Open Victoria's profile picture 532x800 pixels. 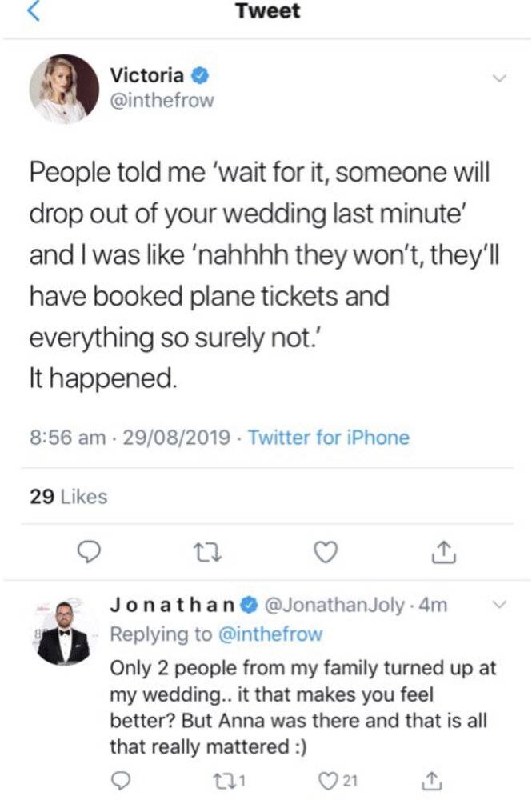[x=64, y=89]
